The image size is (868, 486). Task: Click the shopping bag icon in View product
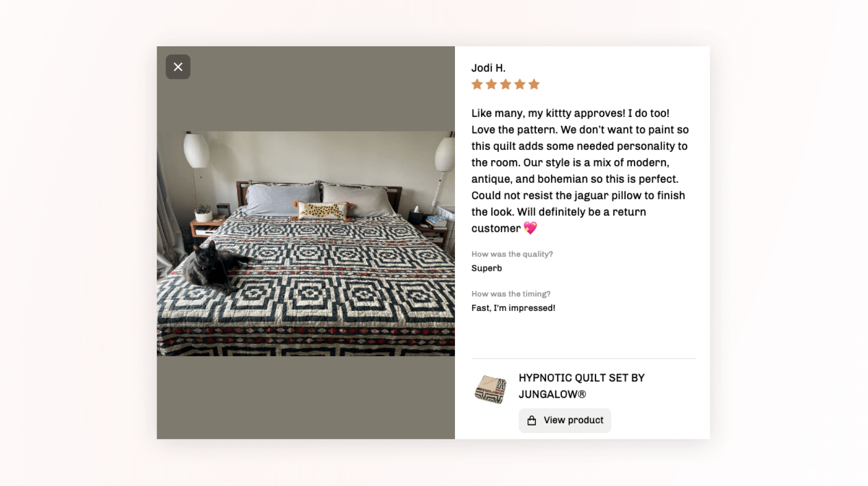[532, 420]
